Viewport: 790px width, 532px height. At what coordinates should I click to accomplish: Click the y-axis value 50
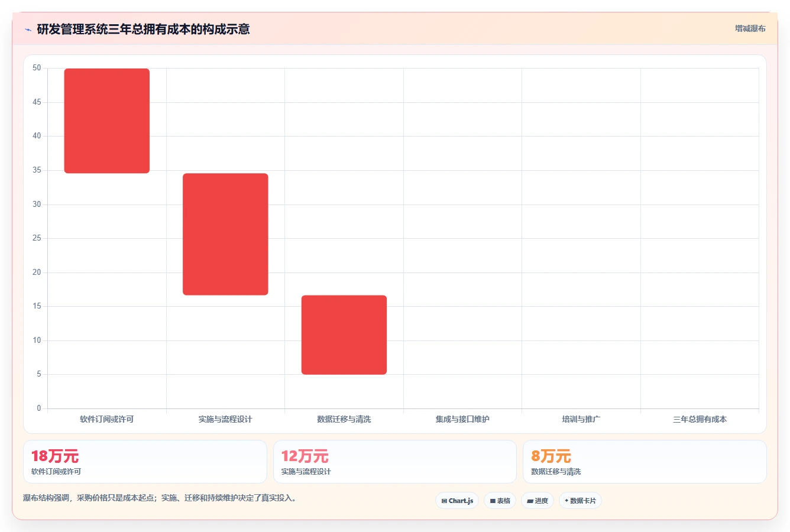click(37, 68)
